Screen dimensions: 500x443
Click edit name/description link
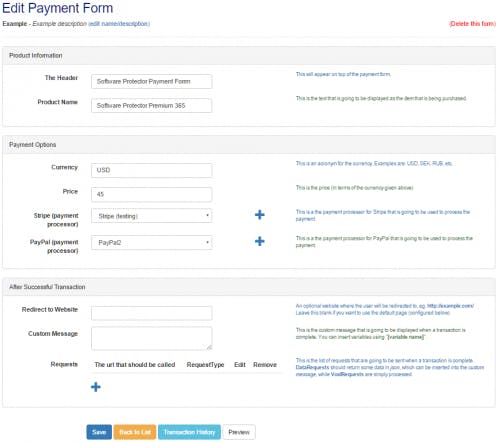(119, 24)
